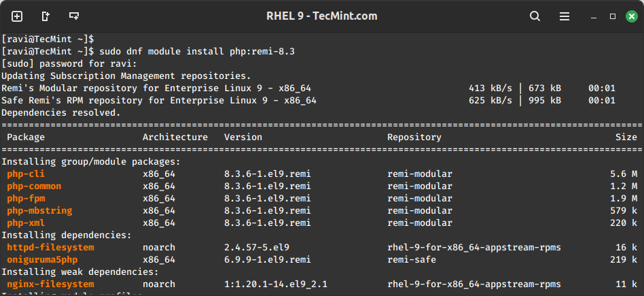
Task: Click version 6.9.9-1.el9.remi
Action: pyautogui.click(x=268, y=260)
